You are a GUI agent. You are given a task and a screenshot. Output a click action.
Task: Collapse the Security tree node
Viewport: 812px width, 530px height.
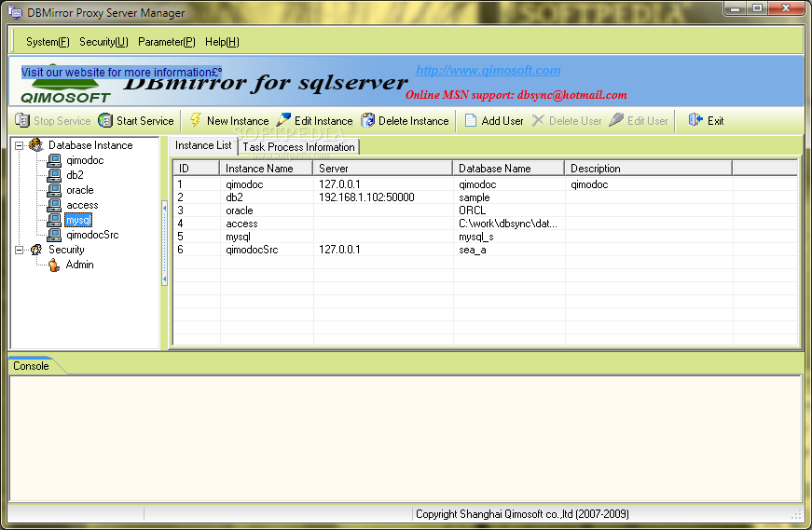20,250
